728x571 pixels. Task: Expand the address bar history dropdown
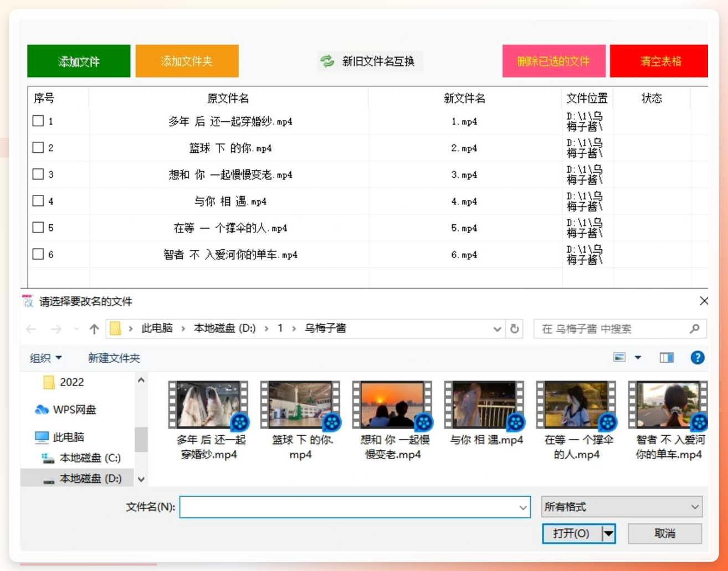(497, 329)
